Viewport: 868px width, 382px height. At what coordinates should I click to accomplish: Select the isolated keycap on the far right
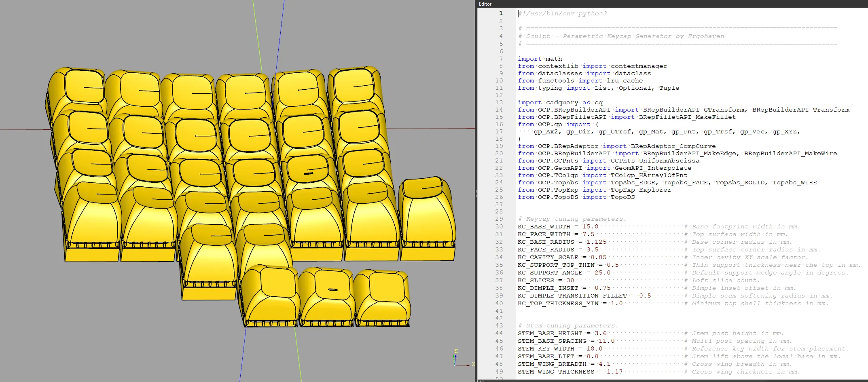click(x=427, y=214)
